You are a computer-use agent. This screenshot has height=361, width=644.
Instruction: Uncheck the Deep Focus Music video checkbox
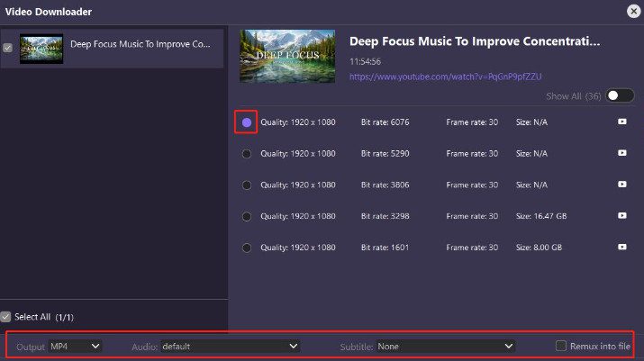[x=8, y=49]
